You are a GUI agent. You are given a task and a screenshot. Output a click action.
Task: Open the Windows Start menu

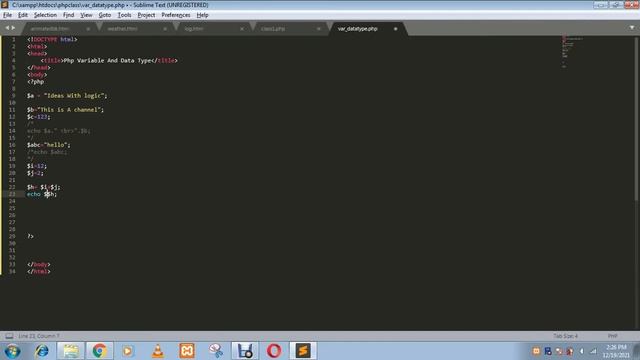12,351
